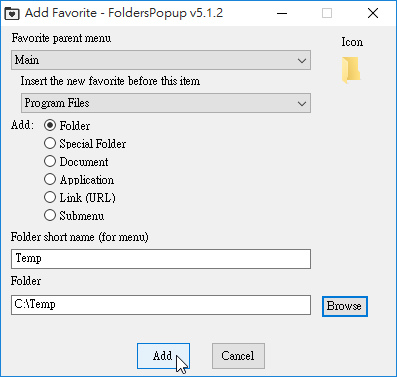Choose the Submenu radio option
This screenshot has height=377, width=397.
[50, 215]
